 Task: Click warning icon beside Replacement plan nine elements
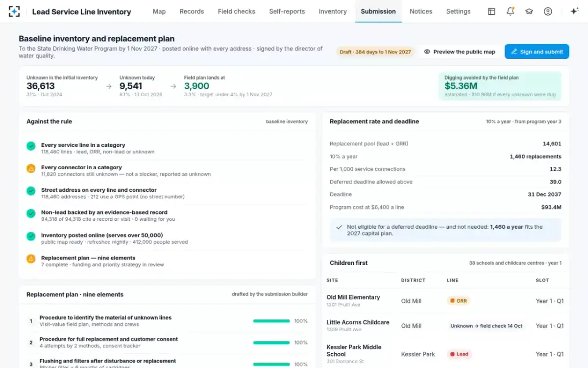tap(31, 259)
